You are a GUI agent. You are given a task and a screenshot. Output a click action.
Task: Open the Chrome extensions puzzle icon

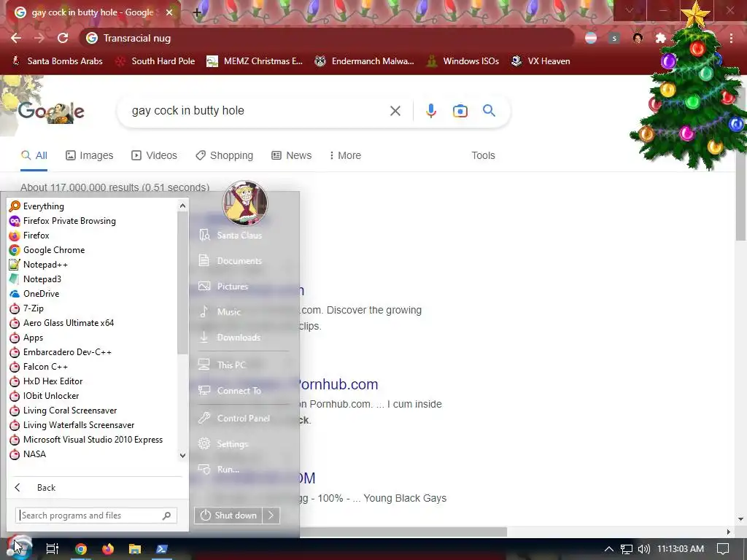click(661, 38)
